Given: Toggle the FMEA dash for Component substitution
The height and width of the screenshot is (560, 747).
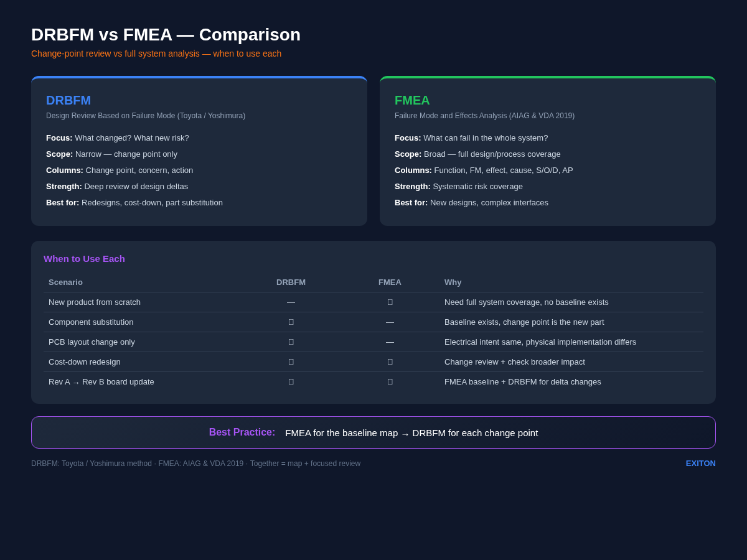Looking at the screenshot, I should point(390,322).
